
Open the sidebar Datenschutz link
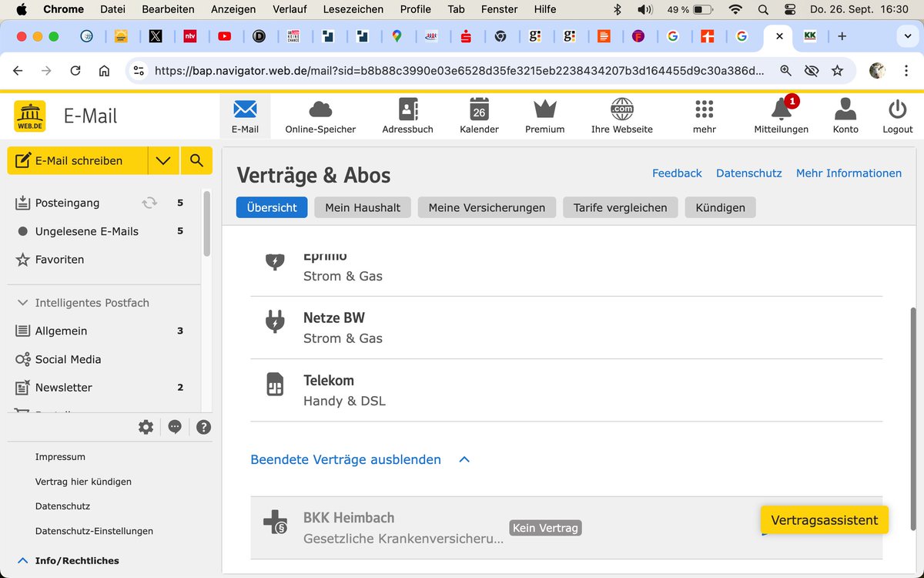pyautogui.click(x=62, y=506)
